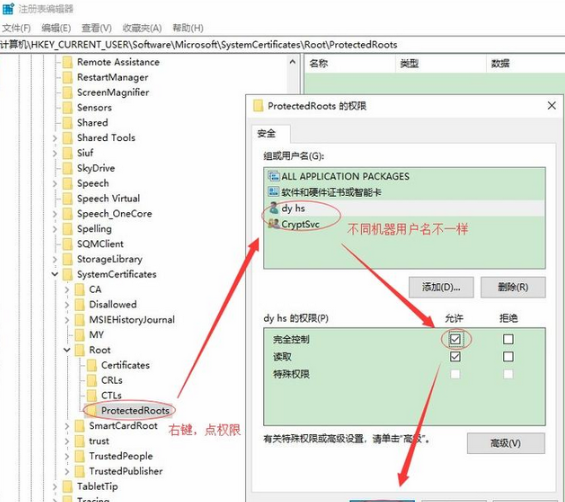Viewport: 565px width, 502px height.
Task: Click the 高级(V) button
Action: (x=506, y=443)
